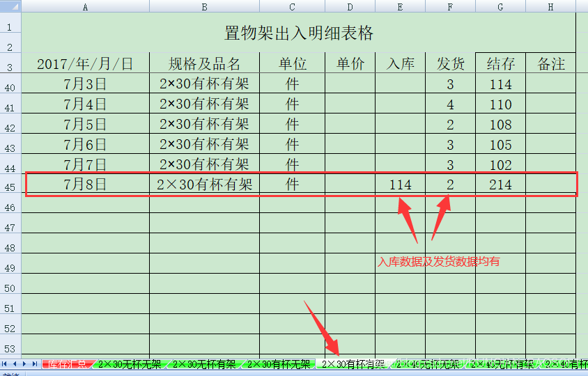
Task: Select column D header
Action: [350, 6]
